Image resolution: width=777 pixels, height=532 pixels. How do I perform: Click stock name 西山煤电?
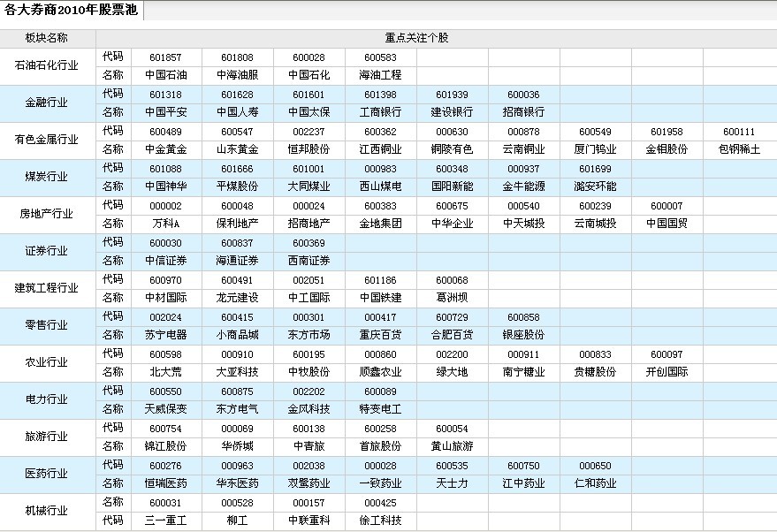click(381, 186)
